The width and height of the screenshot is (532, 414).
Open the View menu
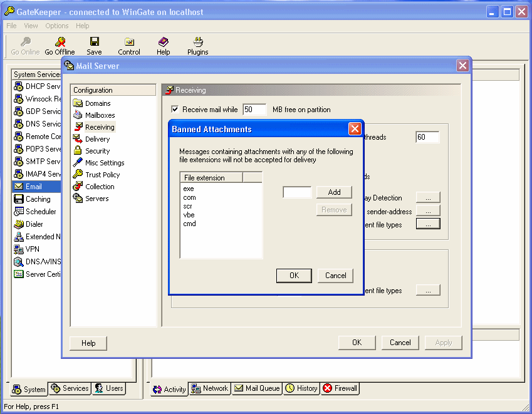[31, 26]
